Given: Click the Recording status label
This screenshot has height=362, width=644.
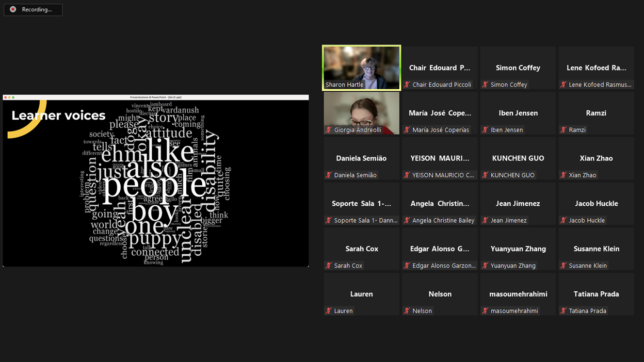Looking at the screenshot, I should (37, 9).
